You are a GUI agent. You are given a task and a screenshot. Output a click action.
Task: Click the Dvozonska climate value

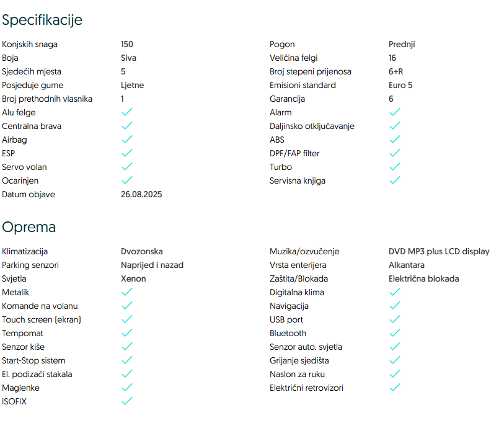[x=142, y=251]
